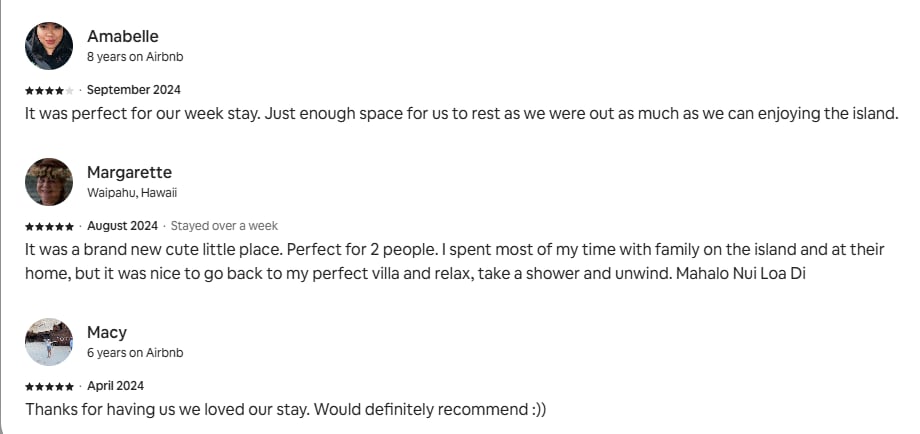Click the name Macy
The image size is (920, 434).
[107, 333]
